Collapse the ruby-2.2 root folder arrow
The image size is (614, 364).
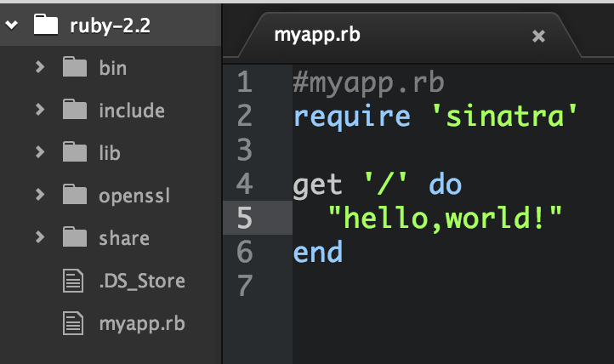[x=12, y=26]
